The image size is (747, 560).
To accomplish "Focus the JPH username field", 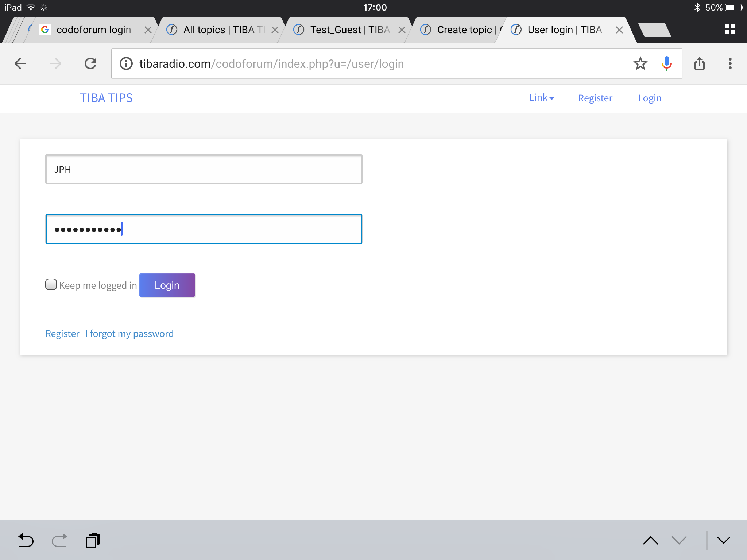I will pyautogui.click(x=204, y=169).
